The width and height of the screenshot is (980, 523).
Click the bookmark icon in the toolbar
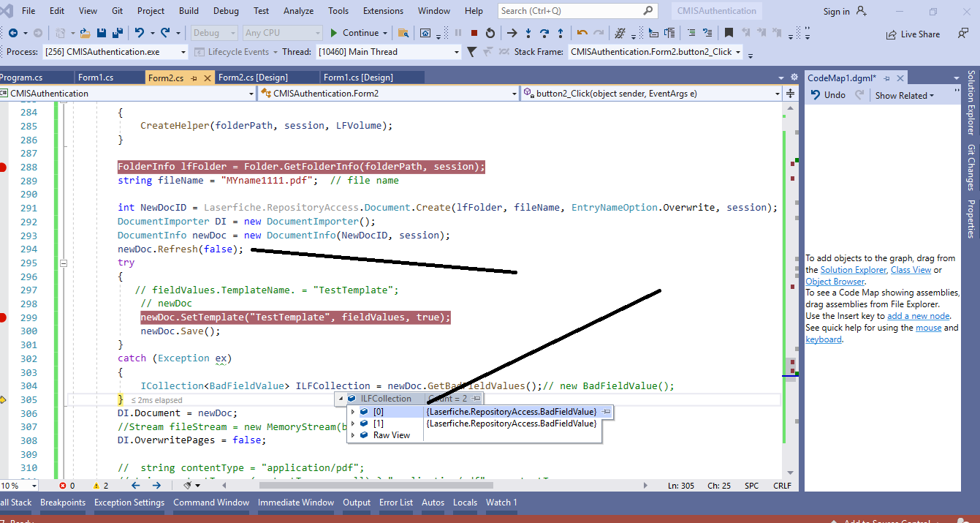(x=729, y=33)
